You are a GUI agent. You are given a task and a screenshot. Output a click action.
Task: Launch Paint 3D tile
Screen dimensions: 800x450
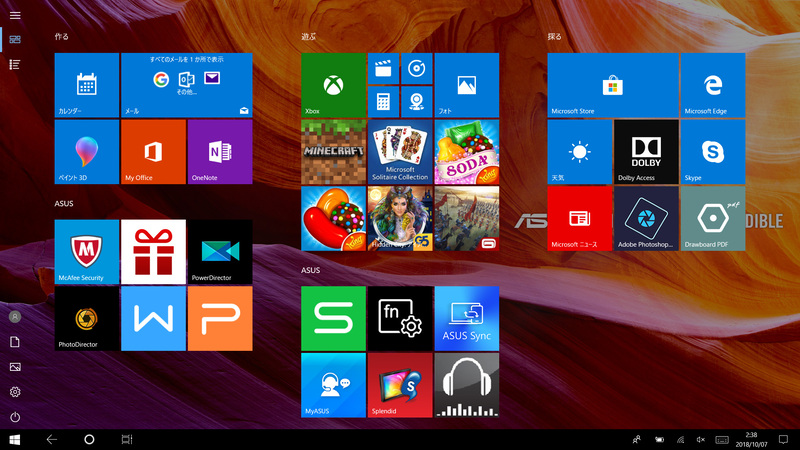pos(87,152)
